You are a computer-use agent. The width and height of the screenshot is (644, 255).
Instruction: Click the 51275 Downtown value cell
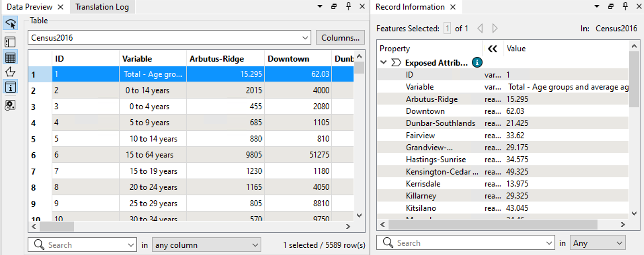click(298, 155)
